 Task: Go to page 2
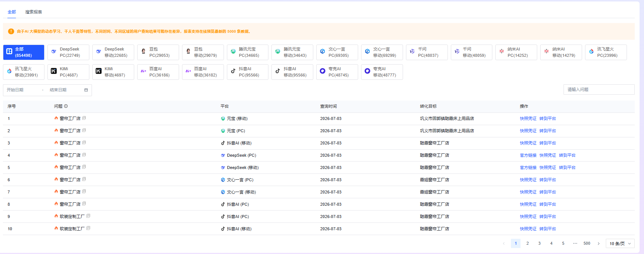[528, 243]
